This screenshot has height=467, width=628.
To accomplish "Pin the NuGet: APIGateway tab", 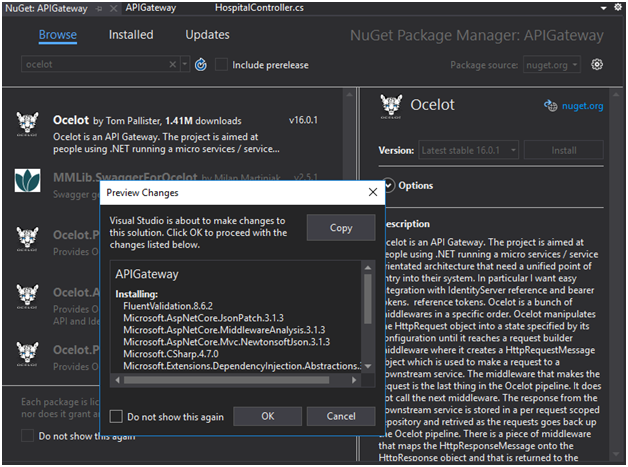I will tap(99, 8).
